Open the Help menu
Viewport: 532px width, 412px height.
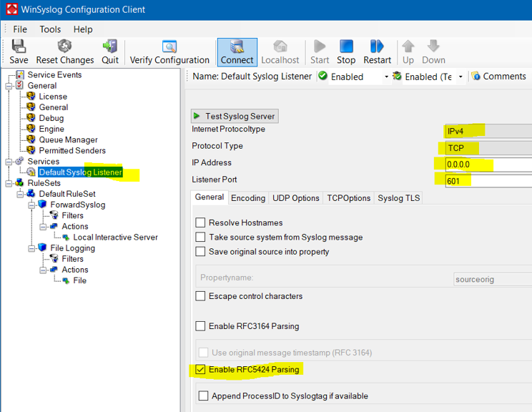(83, 29)
